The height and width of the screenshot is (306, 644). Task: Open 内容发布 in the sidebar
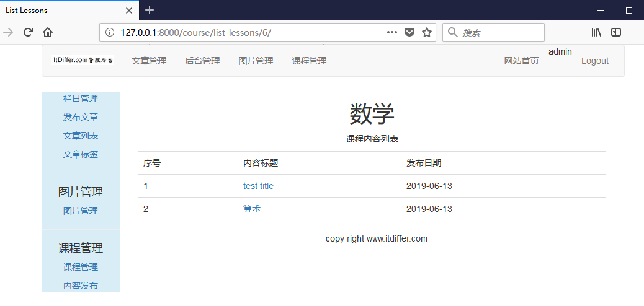click(x=81, y=286)
